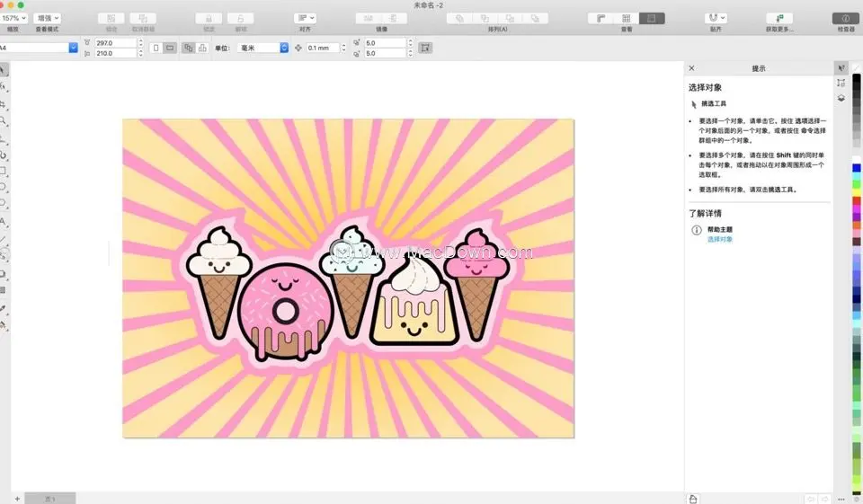Select the Zoom magnifier tool

4,120
